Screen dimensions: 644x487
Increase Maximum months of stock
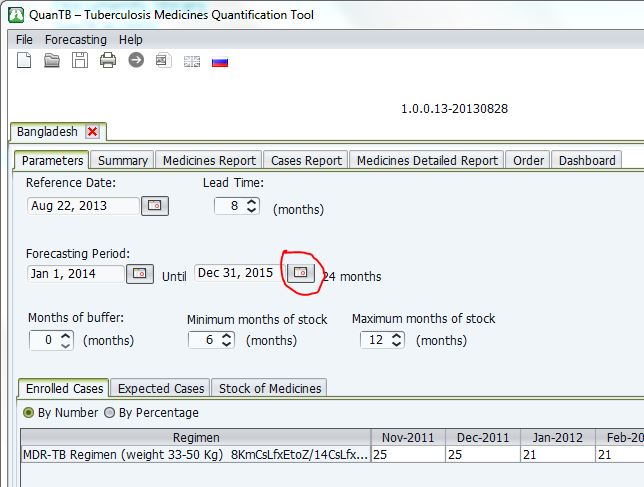pos(396,336)
